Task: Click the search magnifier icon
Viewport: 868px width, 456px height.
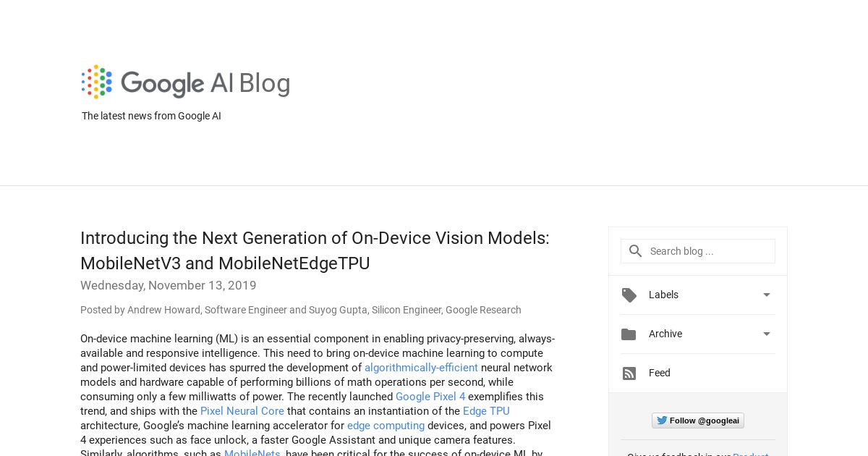Action: click(x=635, y=251)
